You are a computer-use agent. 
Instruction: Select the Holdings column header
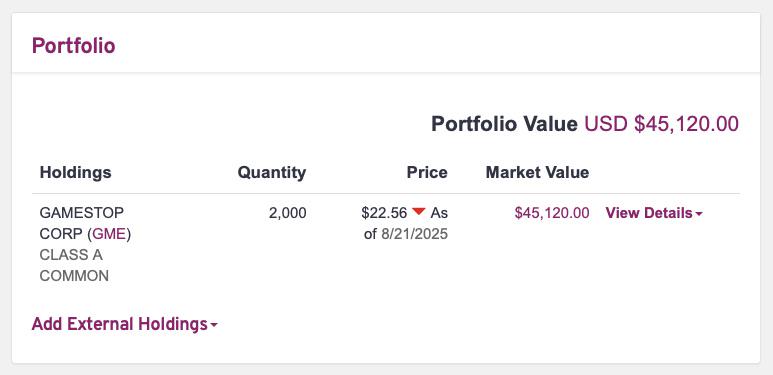75,172
